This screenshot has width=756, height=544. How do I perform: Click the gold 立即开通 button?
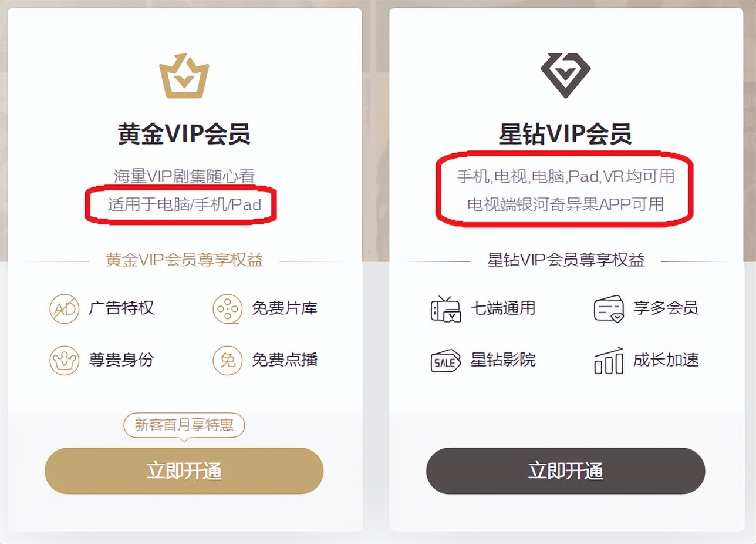point(184,471)
